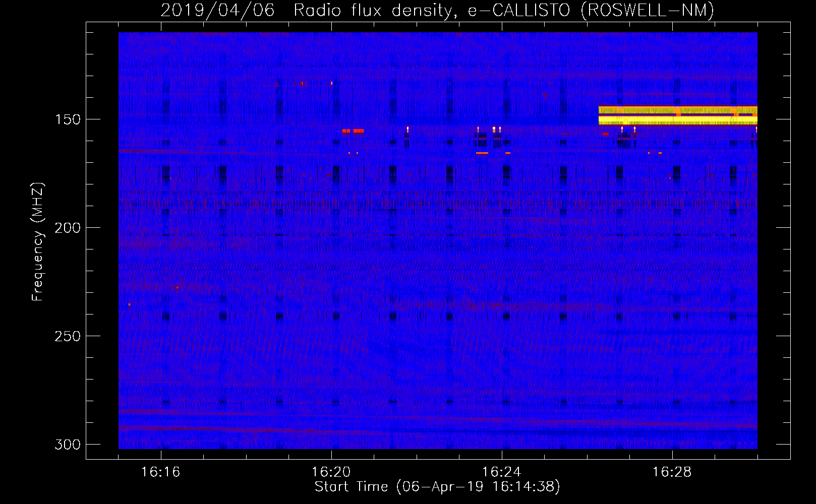Image resolution: width=816 pixels, height=504 pixels.
Task: Click the 'Start Time (06-Apr-19 16:14:38)' label
Action: click(x=437, y=487)
